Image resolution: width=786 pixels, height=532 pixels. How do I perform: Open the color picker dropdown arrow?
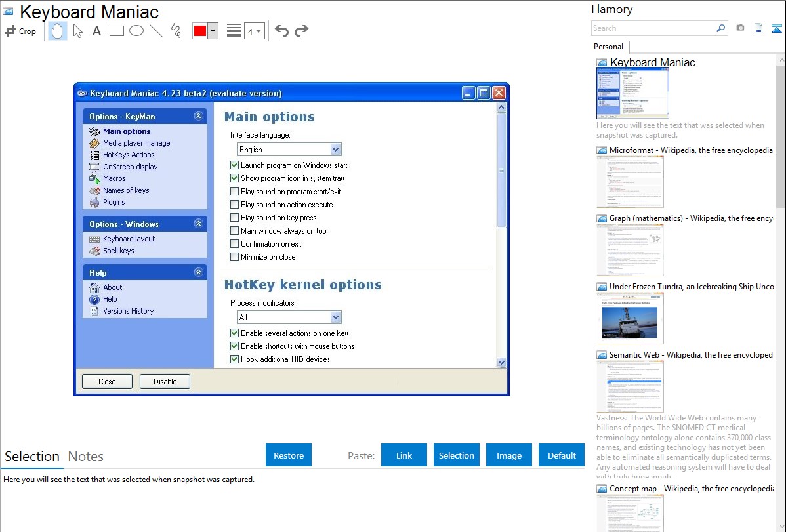coord(213,31)
